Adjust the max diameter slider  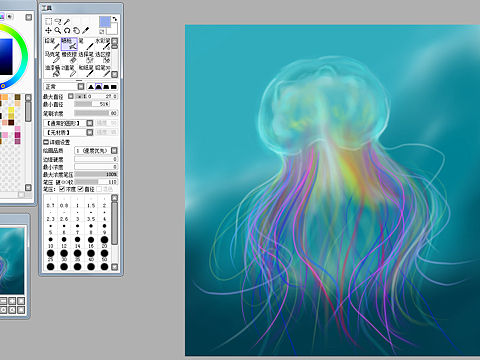pos(96,96)
